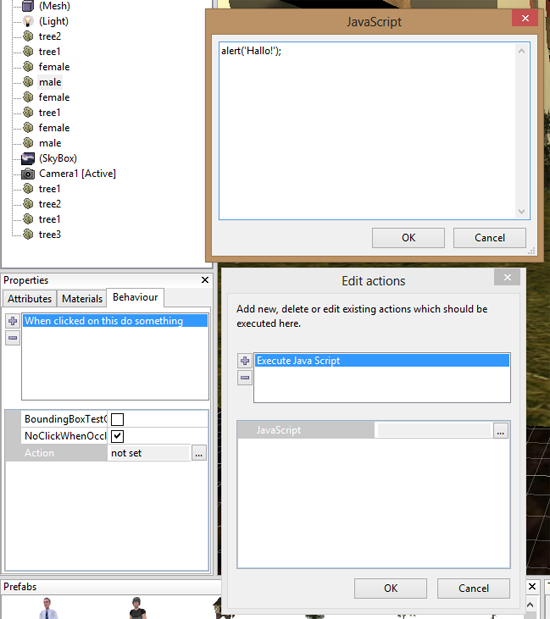Click the minus icon to remove a behaviour
Viewport: 550px width, 619px height.
13,338
